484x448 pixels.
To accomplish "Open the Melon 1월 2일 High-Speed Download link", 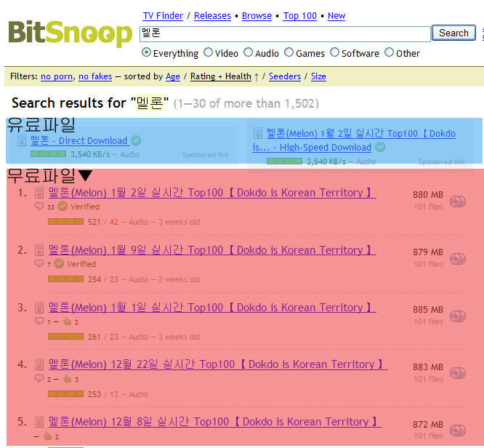I will [x=354, y=140].
